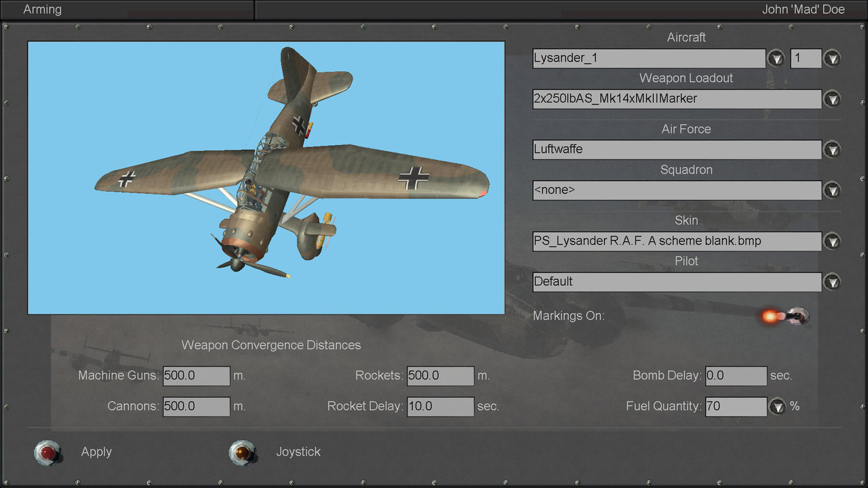Click the Aircraft label

[686, 38]
